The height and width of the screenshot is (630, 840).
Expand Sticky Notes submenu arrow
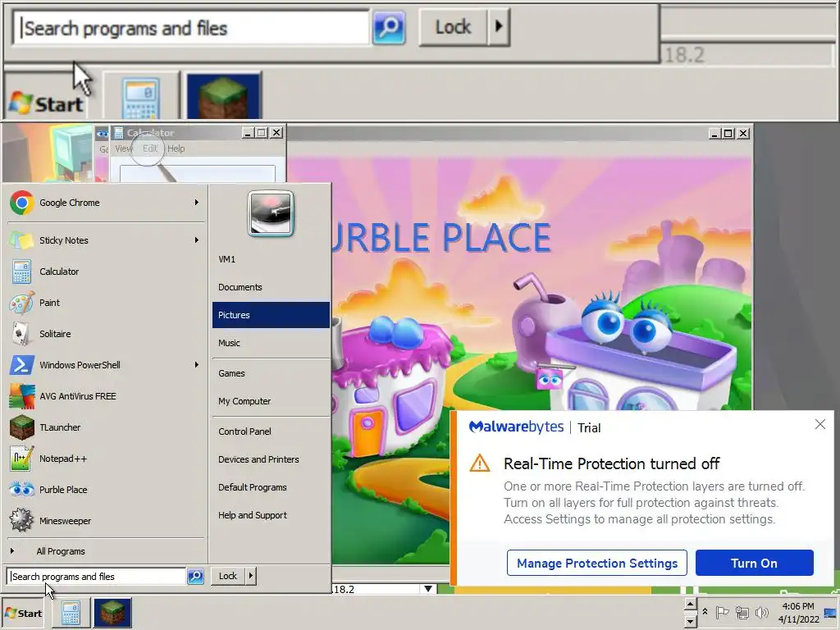coord(197,240)
